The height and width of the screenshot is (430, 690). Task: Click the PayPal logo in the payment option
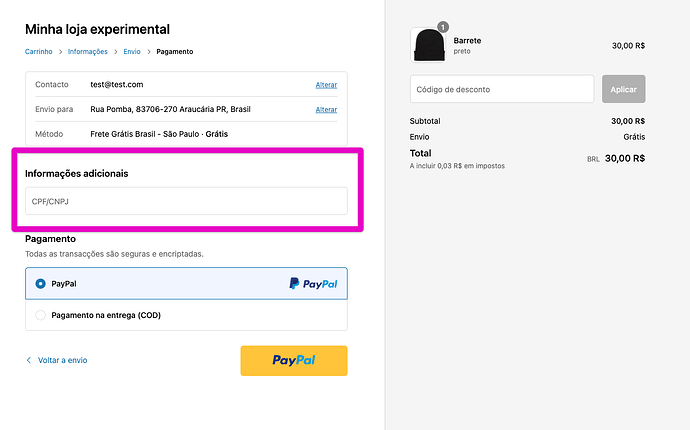313,284
